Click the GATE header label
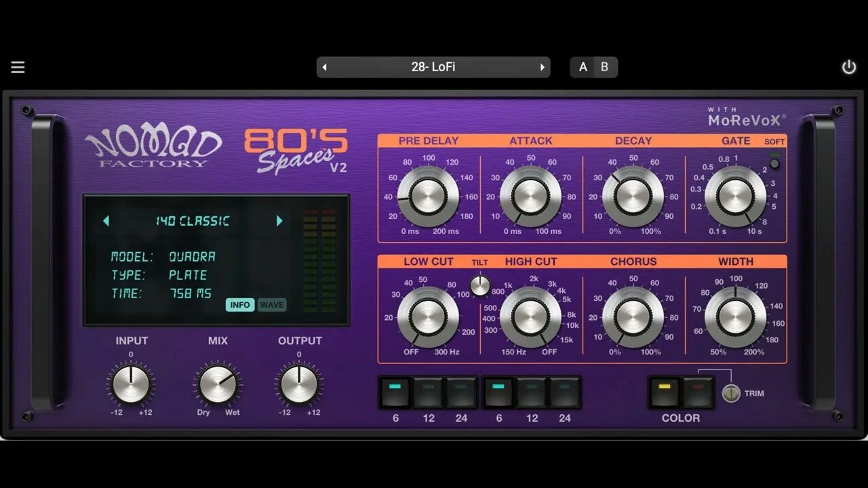The height and width of the screenshot is (488, 868). (x=736, y=141)
